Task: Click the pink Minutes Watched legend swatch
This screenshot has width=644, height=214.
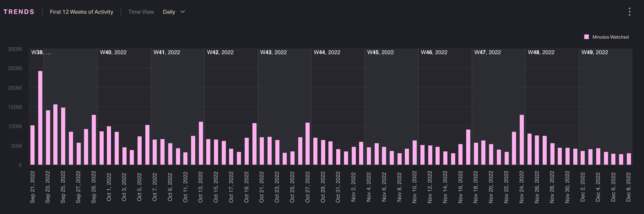Action: (x=586, y=37)
